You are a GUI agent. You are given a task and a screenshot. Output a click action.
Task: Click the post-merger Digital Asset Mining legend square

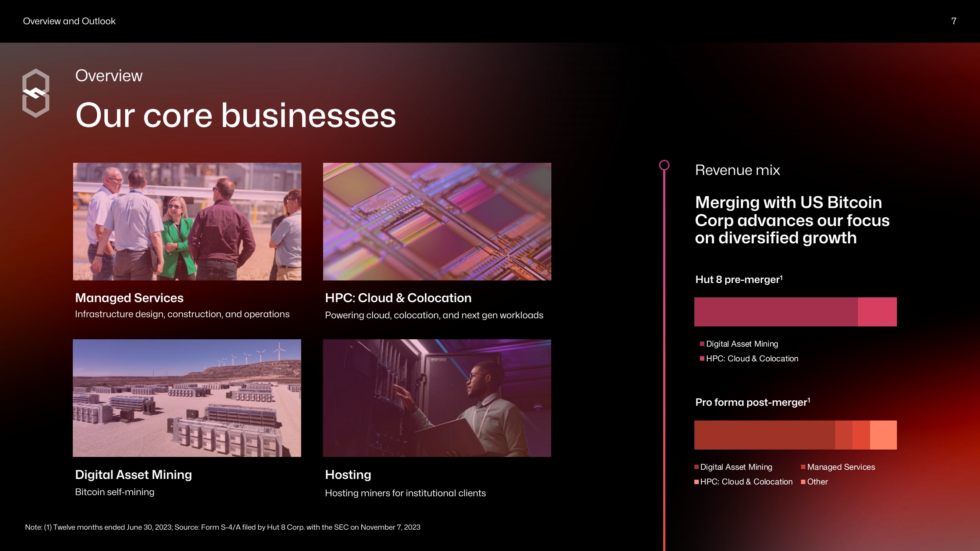point(696,467)
